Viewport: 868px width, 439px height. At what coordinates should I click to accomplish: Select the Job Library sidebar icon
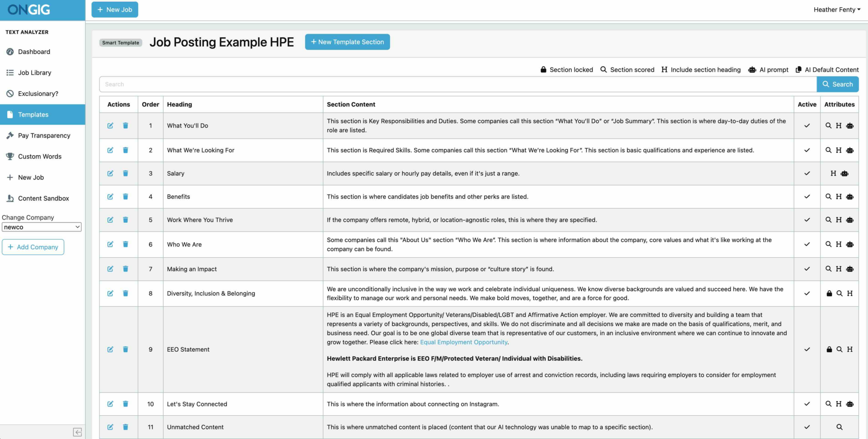point(10,72)
